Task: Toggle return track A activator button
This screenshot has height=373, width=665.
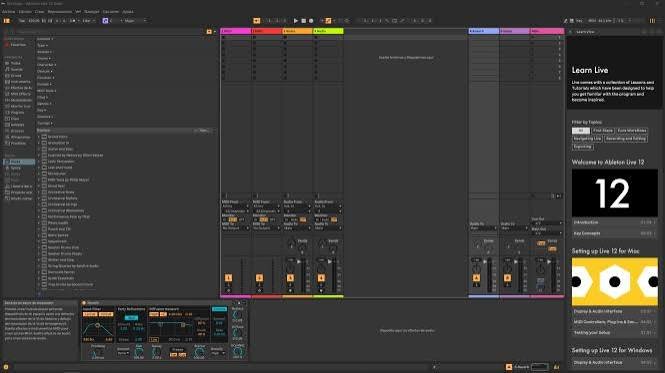Action: coord(476,278)
